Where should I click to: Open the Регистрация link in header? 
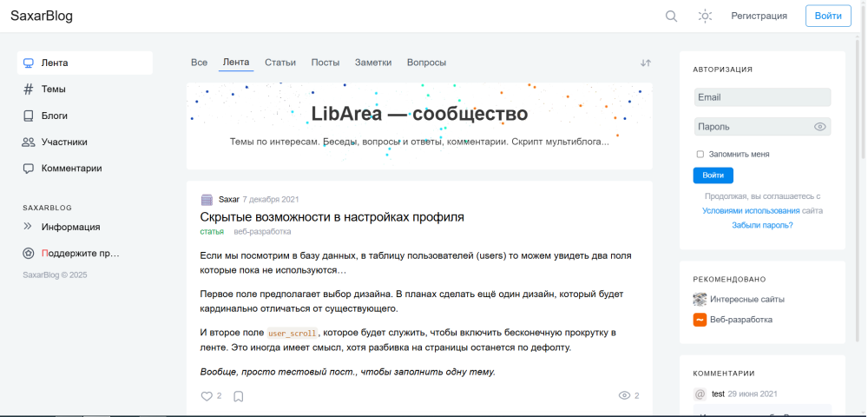pos(759,16)
